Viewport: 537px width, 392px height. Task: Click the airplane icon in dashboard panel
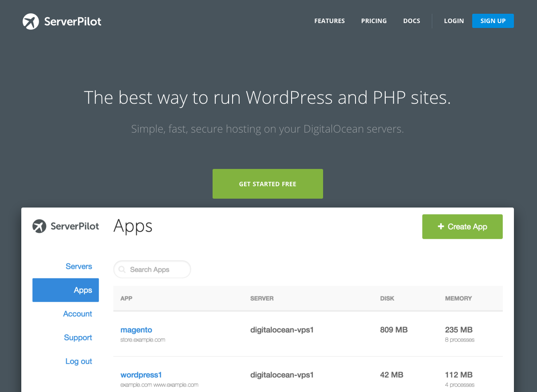point(39,226)
